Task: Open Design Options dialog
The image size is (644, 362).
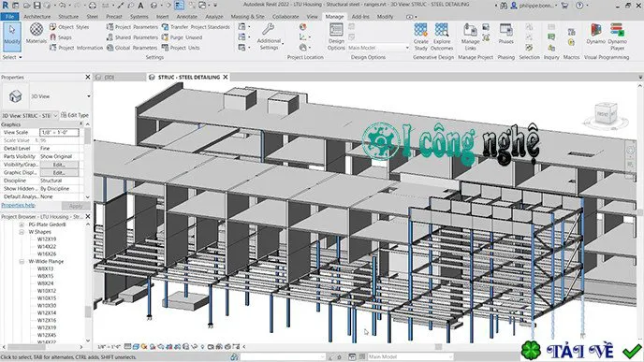Action: point(336,36)
